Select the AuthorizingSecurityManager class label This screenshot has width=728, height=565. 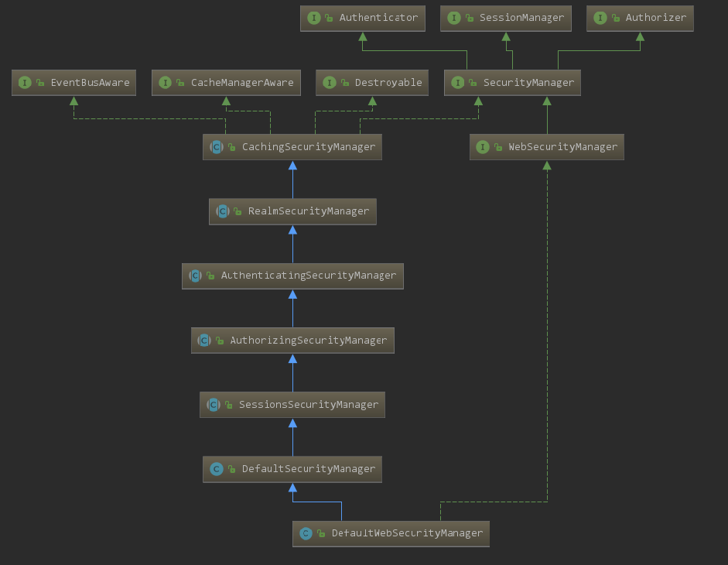pyautogui.click(x=308, y=340)
